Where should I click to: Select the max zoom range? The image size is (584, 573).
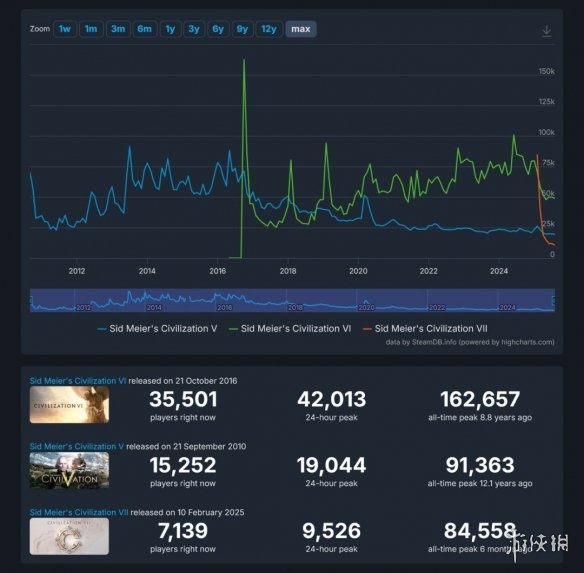tap(301, 29)
